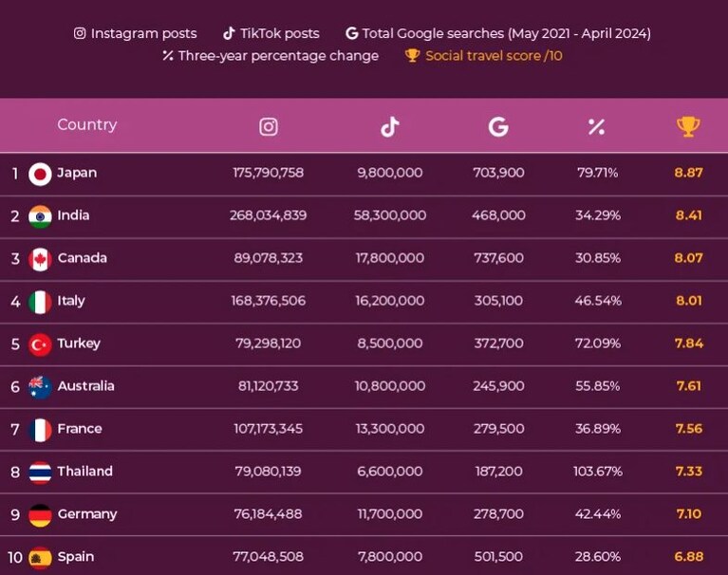Select the Country column header
728x575 pixels.
[x=86, y=124]
